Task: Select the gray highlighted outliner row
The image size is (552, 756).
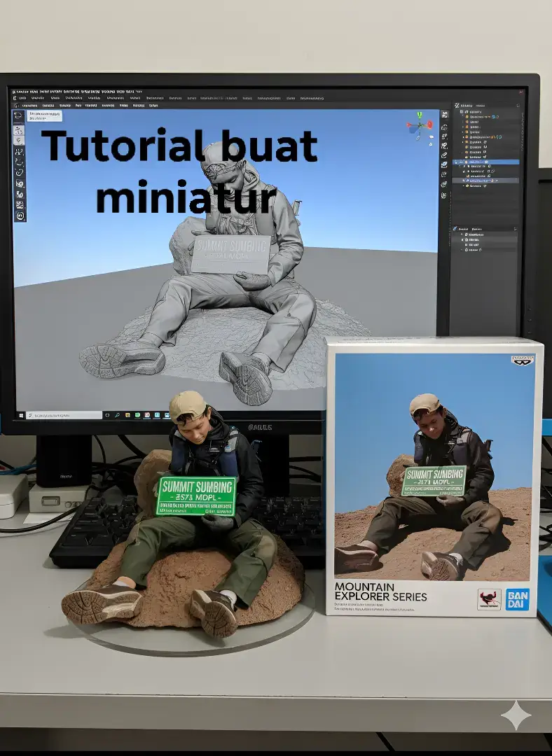Action: point(486,181)
